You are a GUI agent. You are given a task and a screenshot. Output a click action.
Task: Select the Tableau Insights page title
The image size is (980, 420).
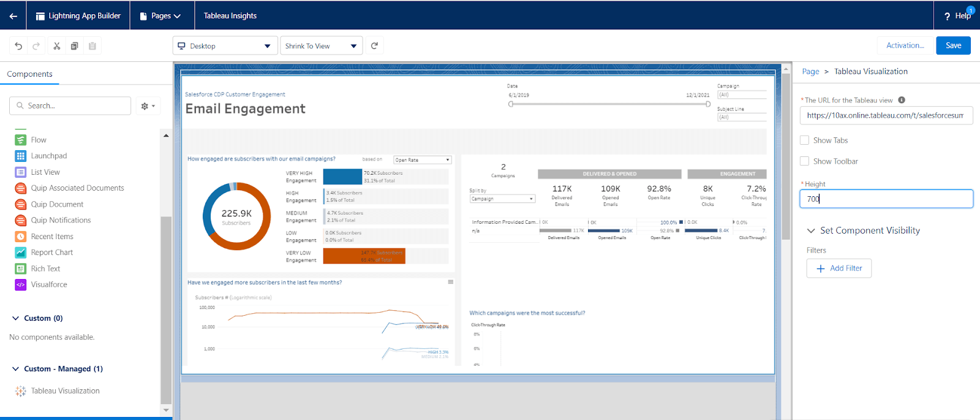click(x=230, y=16)
